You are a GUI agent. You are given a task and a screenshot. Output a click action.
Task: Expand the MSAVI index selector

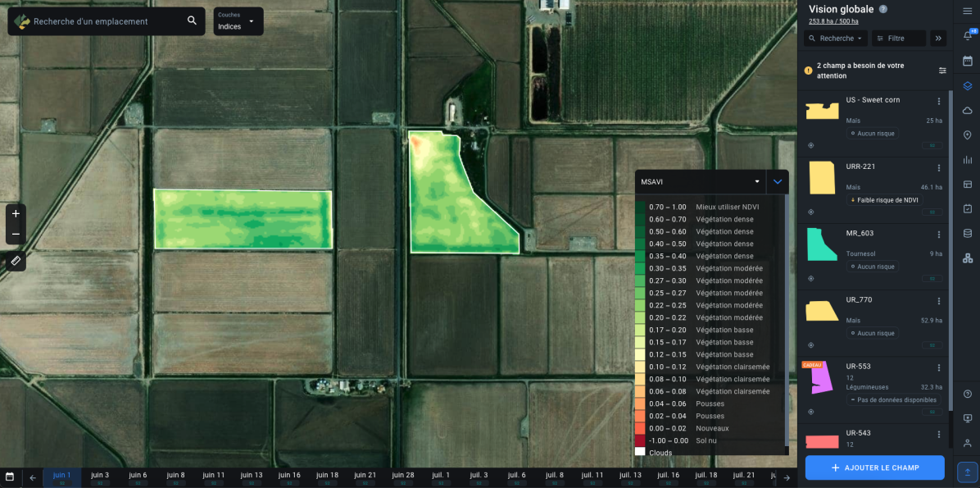point(700,182)
